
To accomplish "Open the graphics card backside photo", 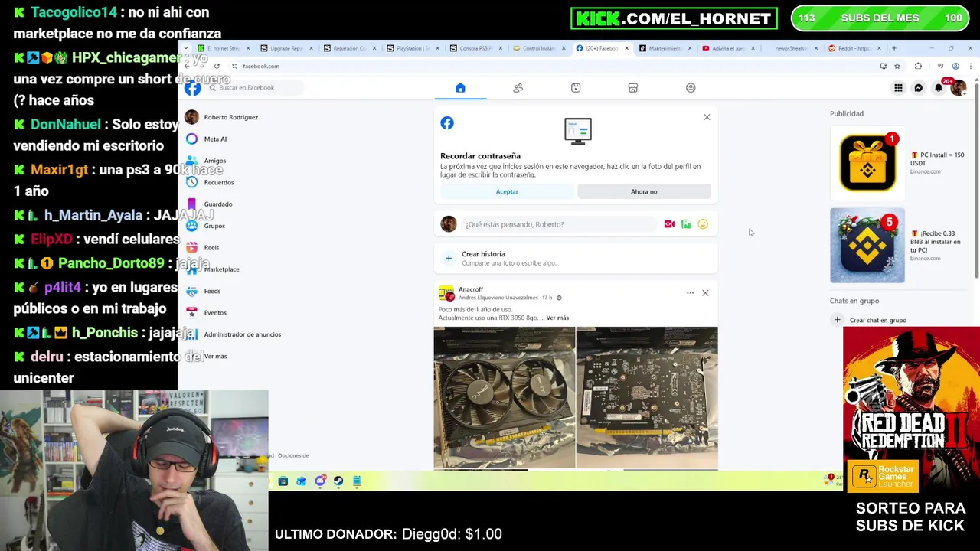I will (x=647, y=397).
